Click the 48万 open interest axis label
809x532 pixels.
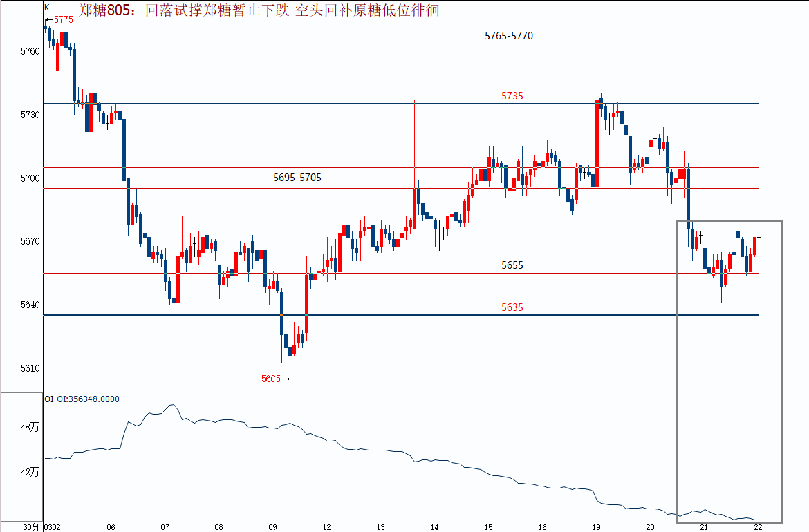point(30,428)
